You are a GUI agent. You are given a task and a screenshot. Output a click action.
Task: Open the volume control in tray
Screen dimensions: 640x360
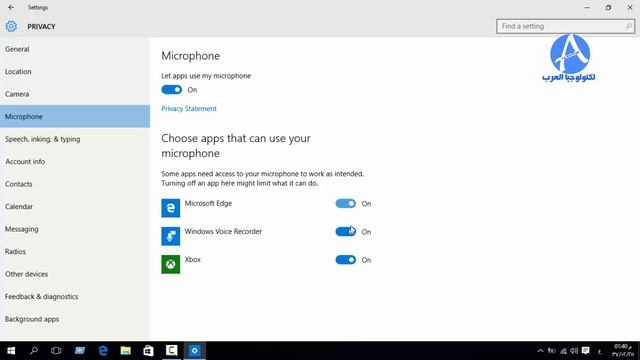pyautogui.click(x=574, y=351)
